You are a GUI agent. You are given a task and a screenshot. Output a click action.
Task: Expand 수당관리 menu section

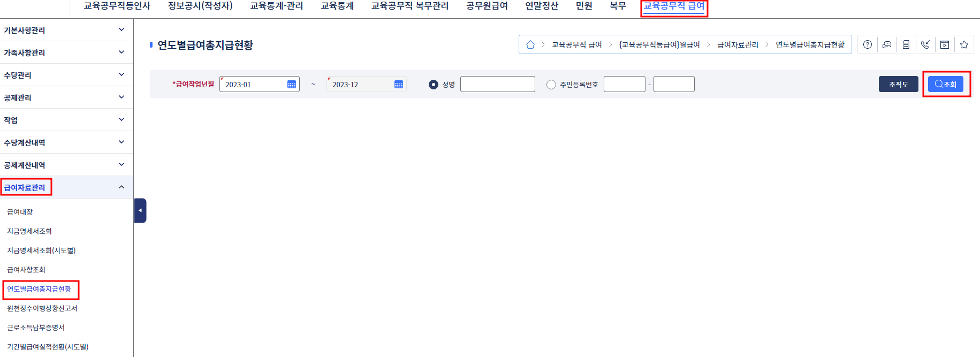66,75
